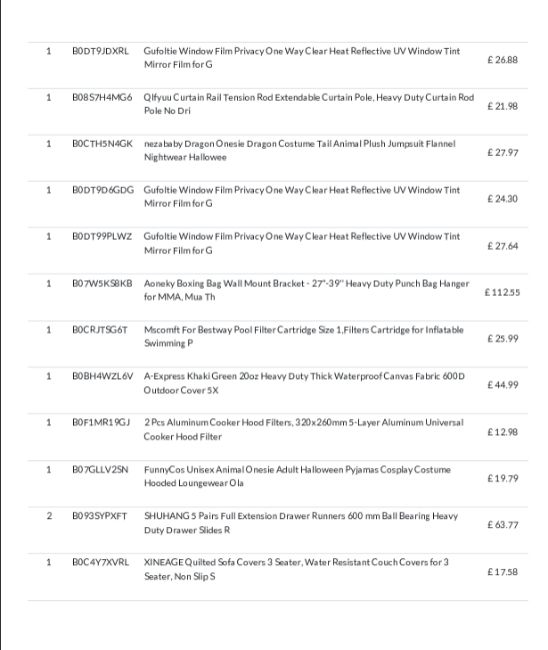Click the £ 24.30 price
The image size is (548, 650).
coord(502,199)
